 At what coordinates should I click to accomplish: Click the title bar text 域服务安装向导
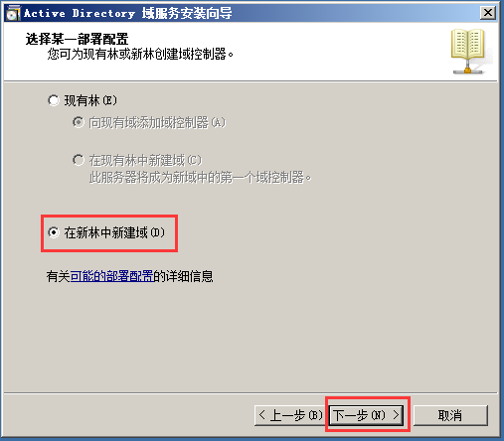point(187,13)
